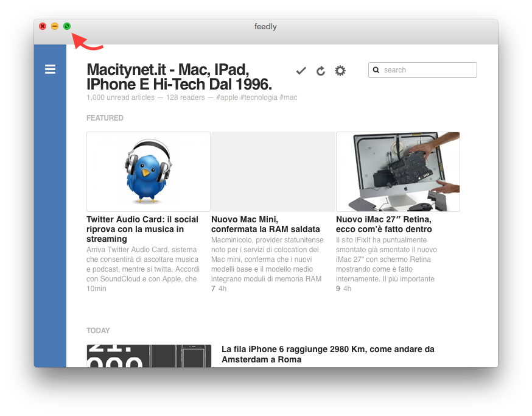Open feed settings gear icon

(340, 71)
